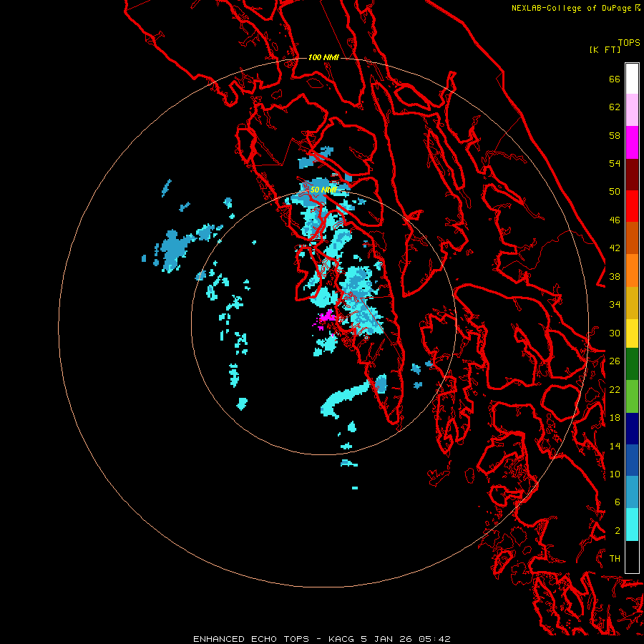This screenshot has width=644, height=644.
Task: Click the 'TH' legend label
Action: point(615,559)
